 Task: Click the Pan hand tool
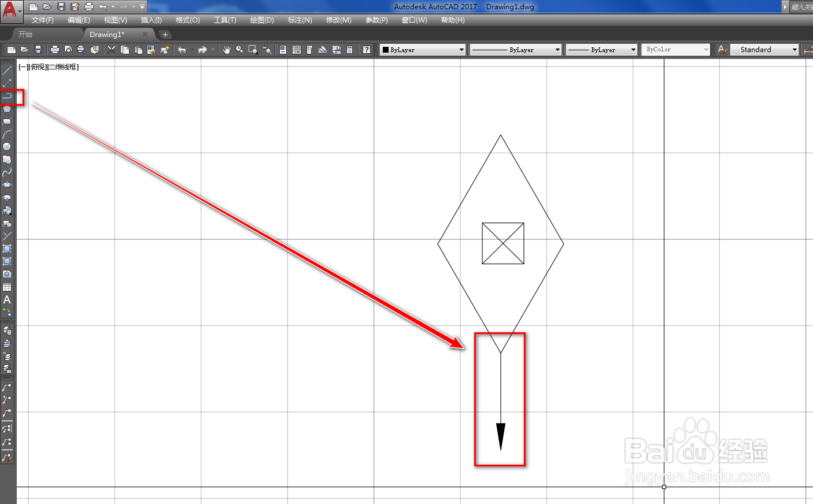pyautogui.click(x=227, y=50)
